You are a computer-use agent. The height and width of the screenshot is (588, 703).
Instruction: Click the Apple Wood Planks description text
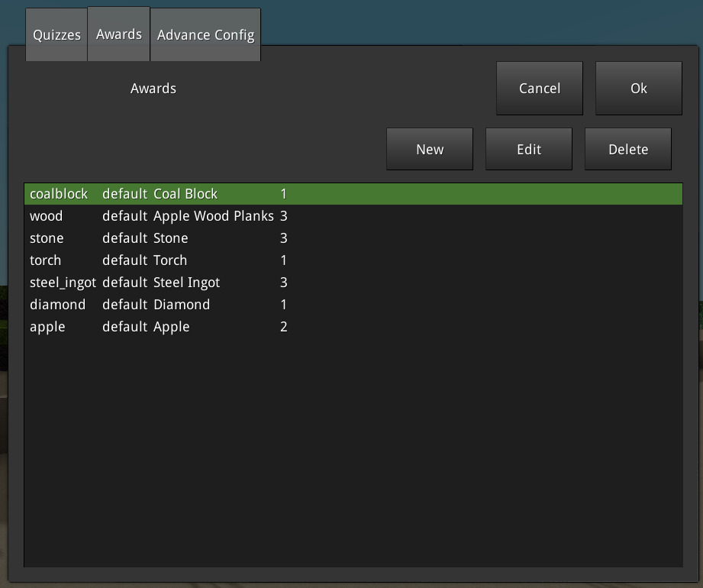pos(213,216)
